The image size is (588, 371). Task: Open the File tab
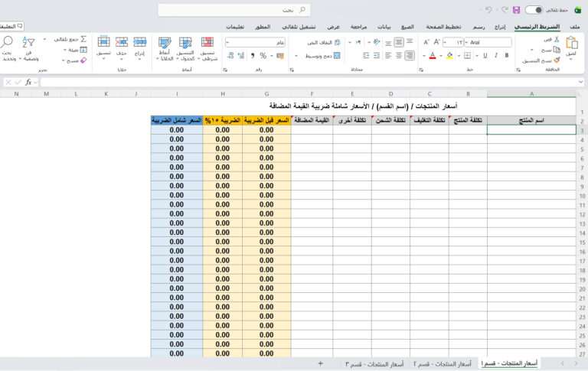click(574, 27)
